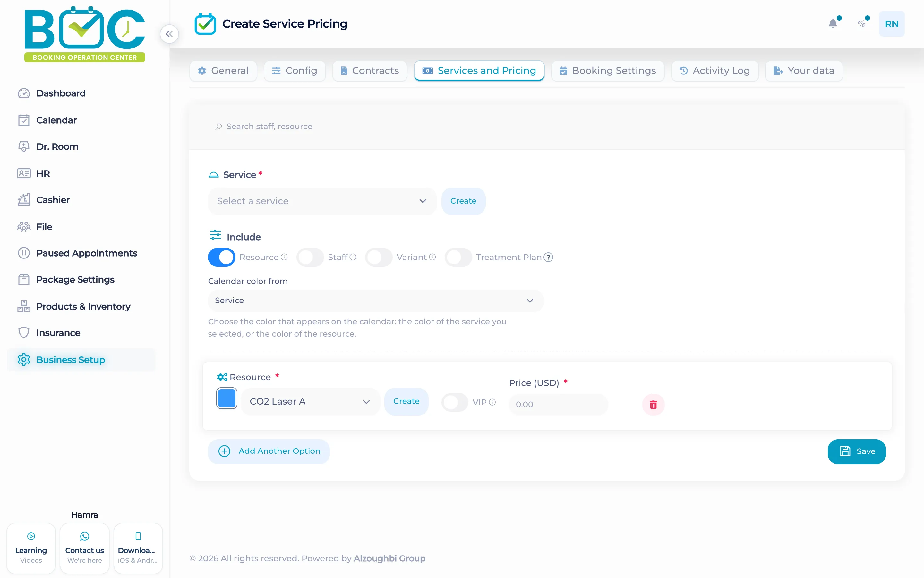Enable the Staff include toggle
The image size is (924, 578).
coord(310,257)
